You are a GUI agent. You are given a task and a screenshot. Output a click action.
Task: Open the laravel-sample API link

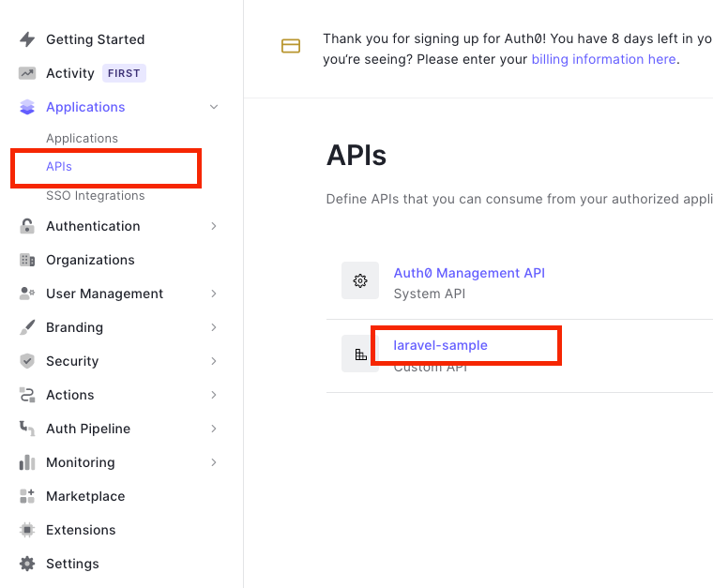point(441,345)
